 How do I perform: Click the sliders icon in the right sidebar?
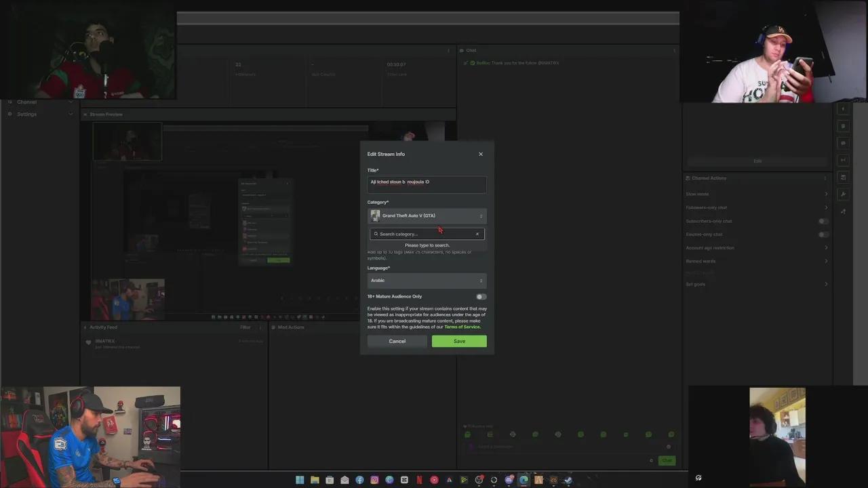(x=844, y=177)
